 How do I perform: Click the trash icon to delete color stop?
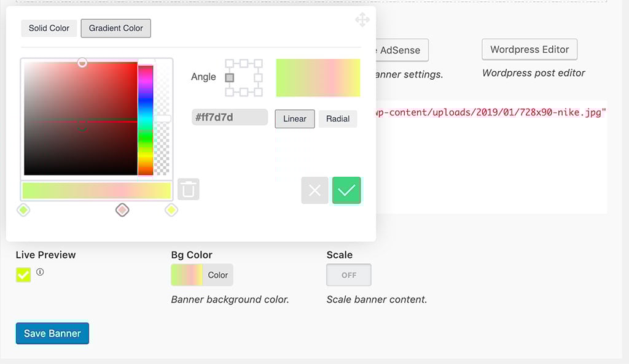click(189, 190)
